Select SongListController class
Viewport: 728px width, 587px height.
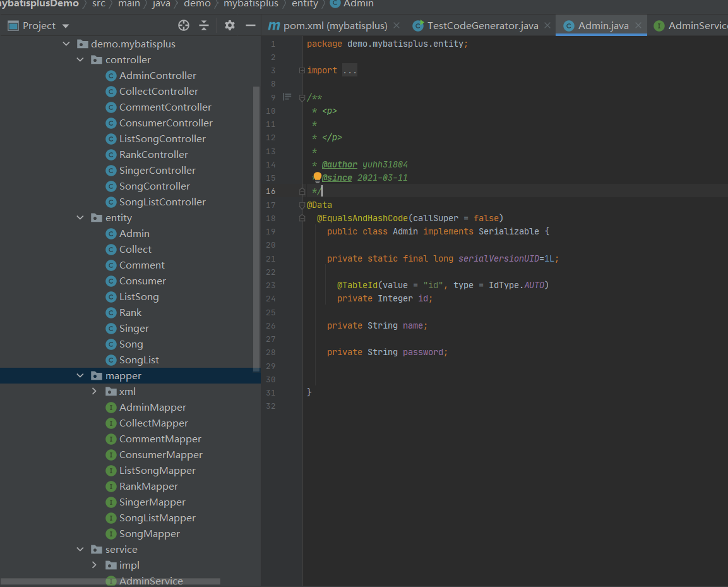coord(162,202)
